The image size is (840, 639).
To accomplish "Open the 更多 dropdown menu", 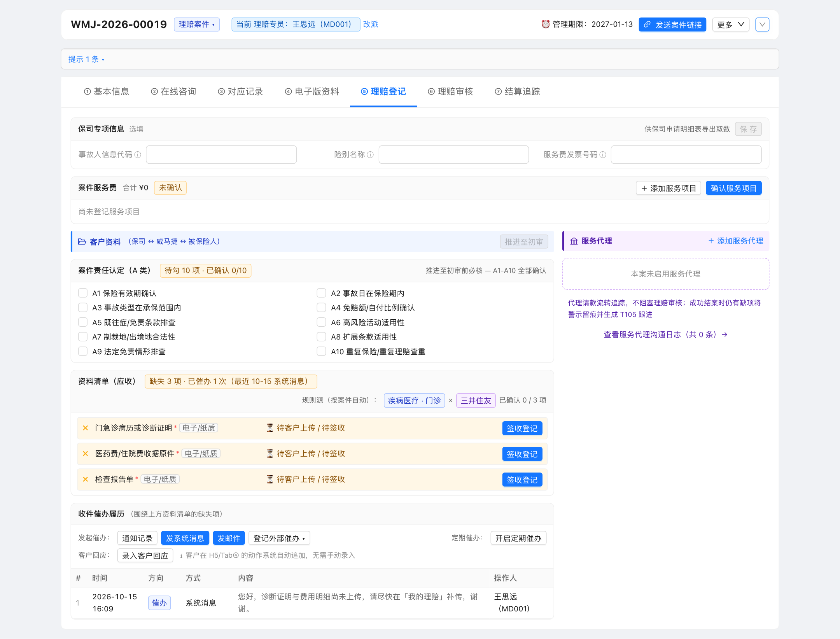I will click(x=730, y=25).
